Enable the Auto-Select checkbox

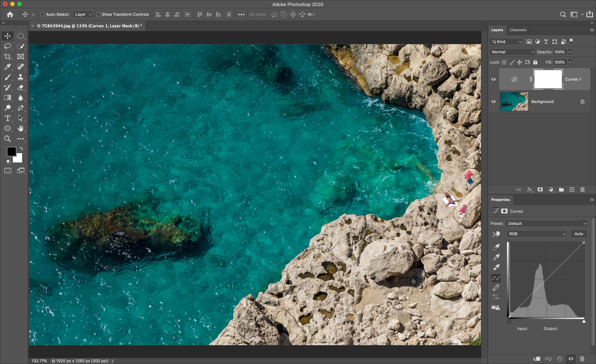point(43,15)
